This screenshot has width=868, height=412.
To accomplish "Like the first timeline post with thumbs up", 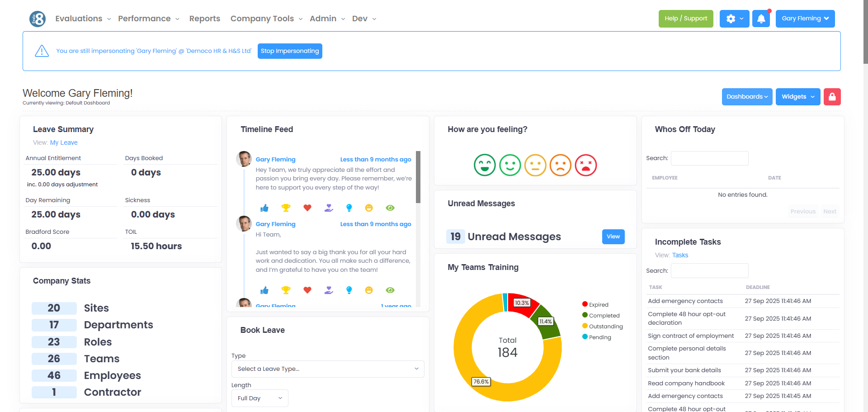I will coord(264,208).
